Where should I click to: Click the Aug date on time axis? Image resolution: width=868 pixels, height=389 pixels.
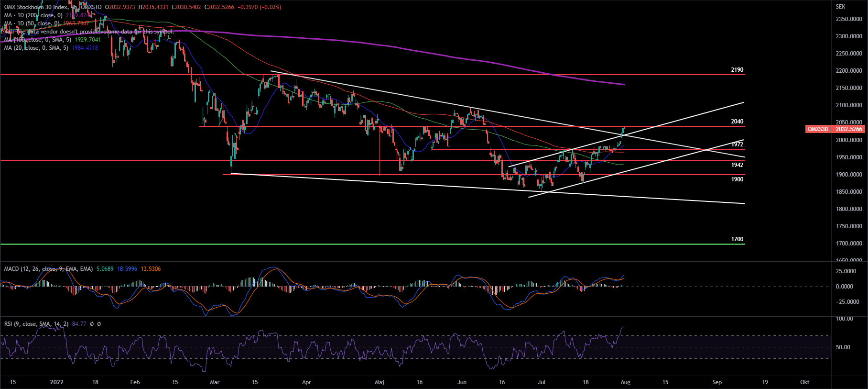(625, 382)
